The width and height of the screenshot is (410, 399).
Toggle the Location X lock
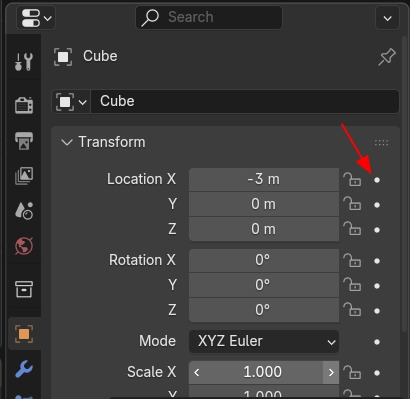352,179
